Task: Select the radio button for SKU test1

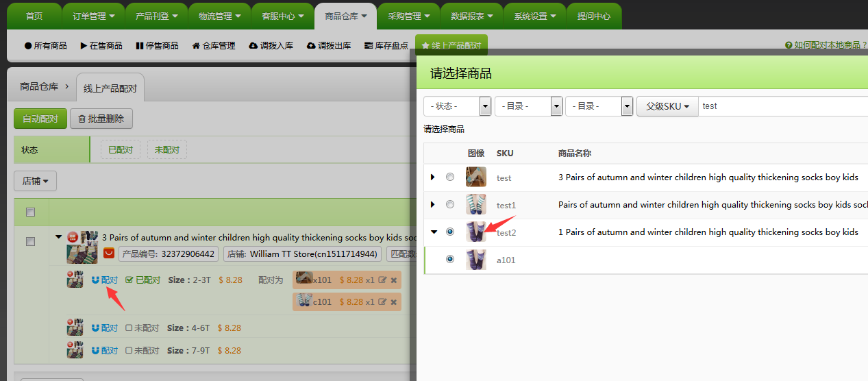Action: click(x=450, y=204)
